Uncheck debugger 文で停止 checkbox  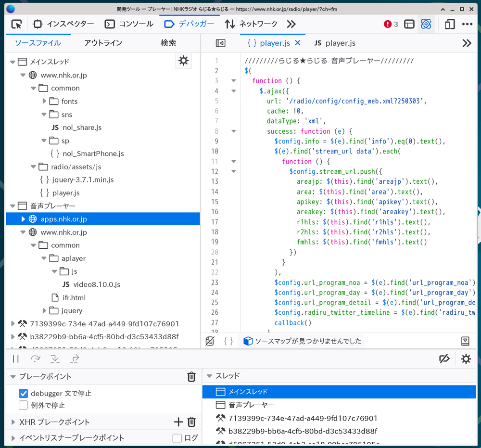pyautogui.click(x=24, y=394)
